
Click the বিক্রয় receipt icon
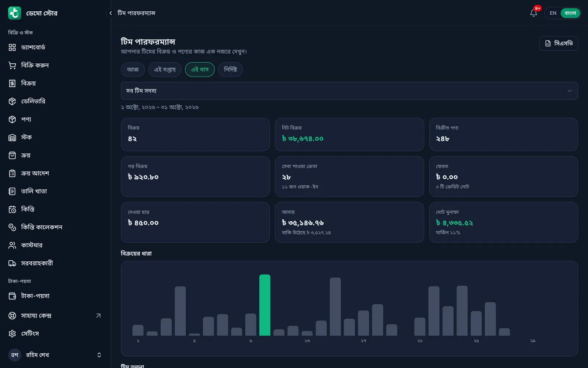[12, 84]
